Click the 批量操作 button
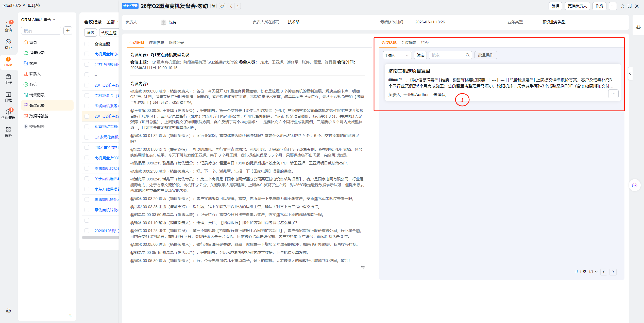The width and height of the screenshot is (644, 323). tap(485, 55)
